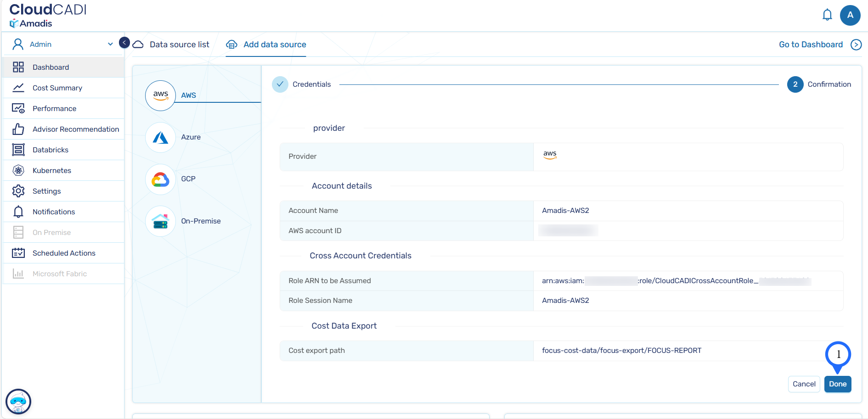The width and height of the screenshot is (868, 419).
Task: Click the Go to Dashboard link
Action: 811,45
